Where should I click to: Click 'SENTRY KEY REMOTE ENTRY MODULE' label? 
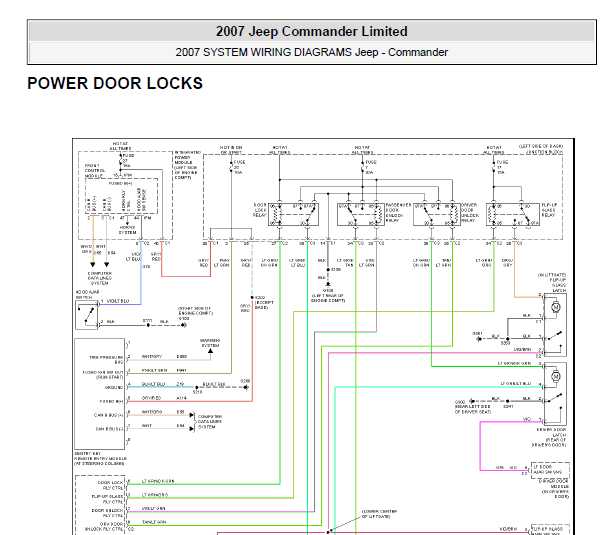(100, 458)
